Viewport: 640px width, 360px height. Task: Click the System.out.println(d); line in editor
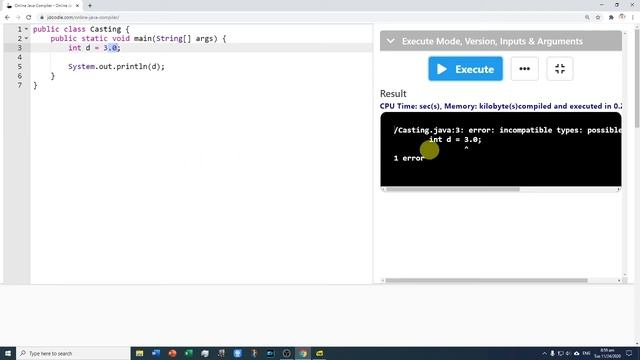point(116,67)
